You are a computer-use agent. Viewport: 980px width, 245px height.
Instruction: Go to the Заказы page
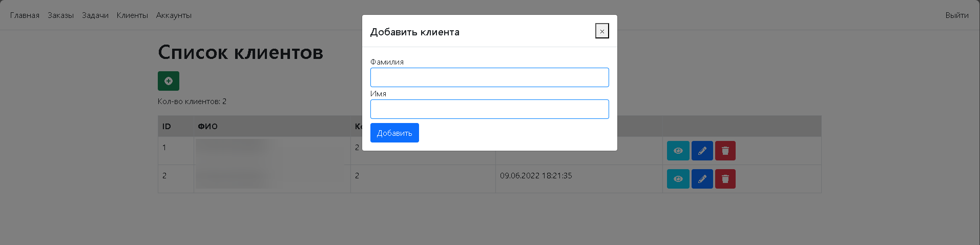point(60,15)
